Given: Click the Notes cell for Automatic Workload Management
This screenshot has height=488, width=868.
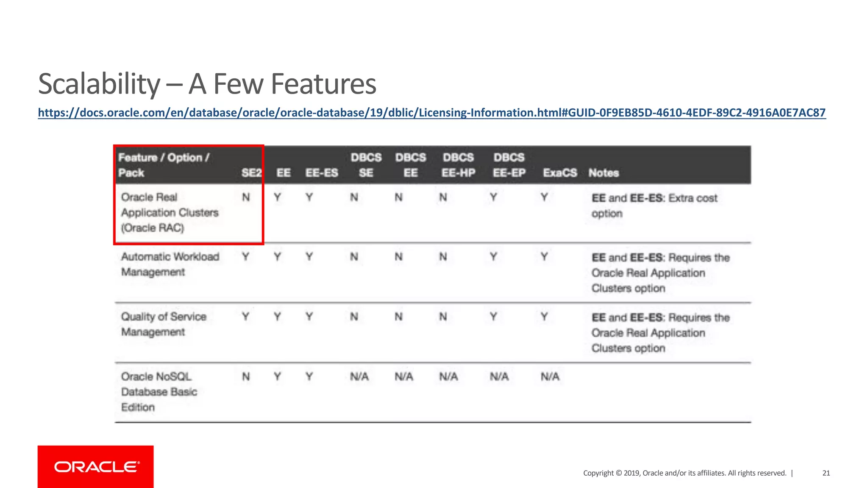Looking at the screenshot, I should tap(660, 273).
